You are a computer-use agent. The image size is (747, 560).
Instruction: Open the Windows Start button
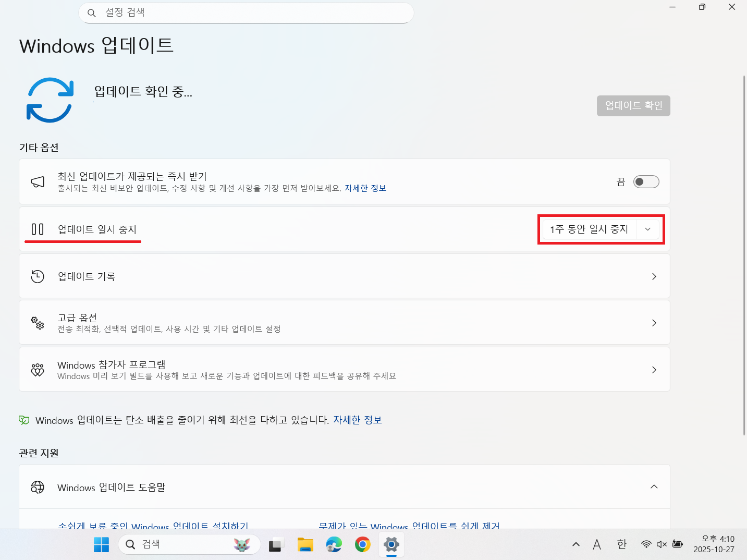pyautogui.click(x=101, y=544)
